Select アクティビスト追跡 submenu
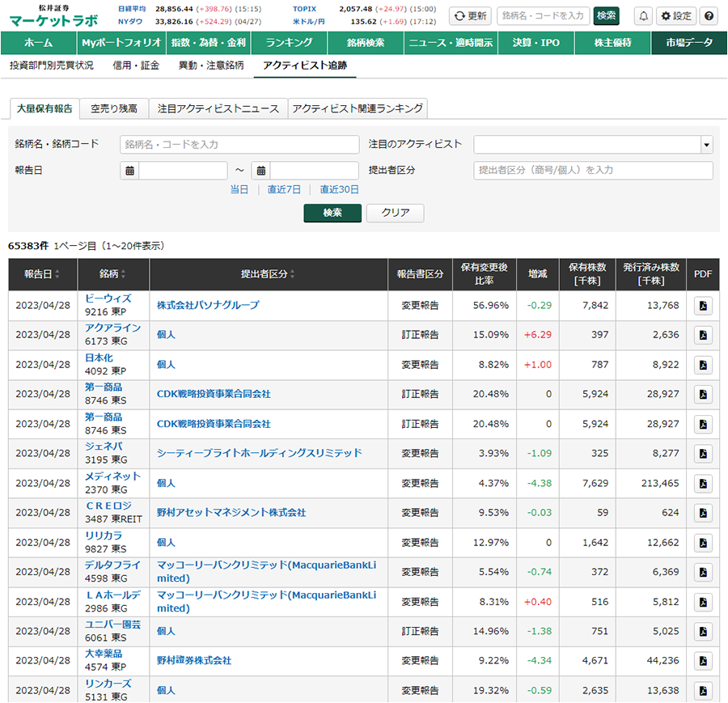Screen dimensions: 728x703 tap(305, 66)
